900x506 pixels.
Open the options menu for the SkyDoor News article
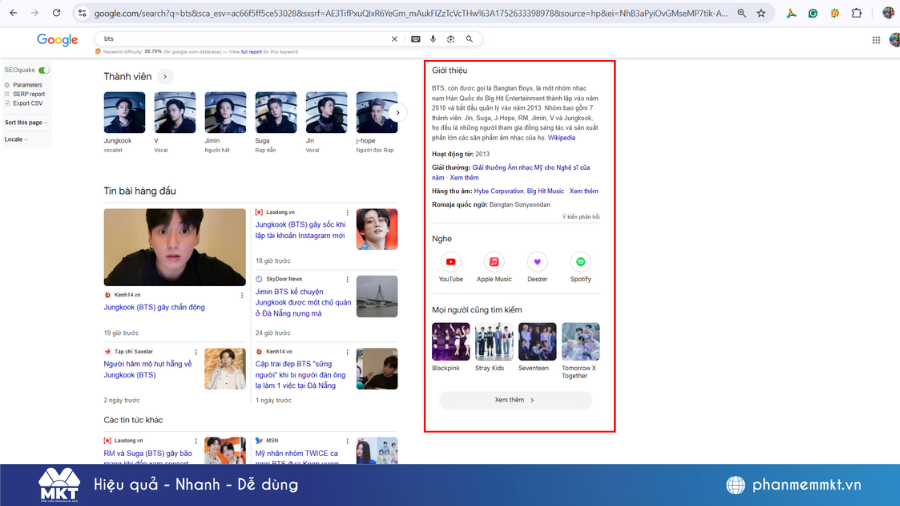coord(347,279)
